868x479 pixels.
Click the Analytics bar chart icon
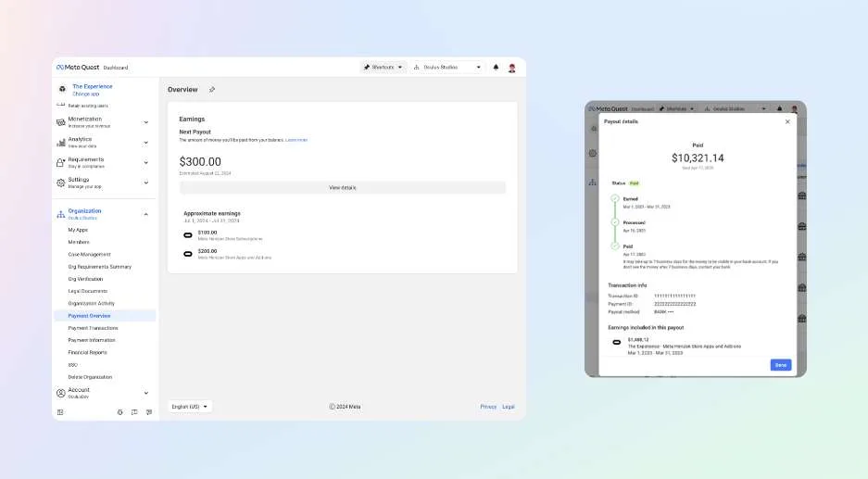[61, 143]
